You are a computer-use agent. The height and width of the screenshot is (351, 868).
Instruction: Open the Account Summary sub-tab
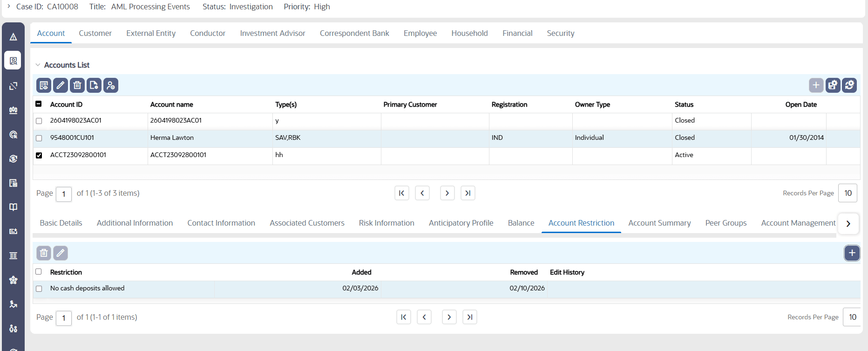point(659,223)
